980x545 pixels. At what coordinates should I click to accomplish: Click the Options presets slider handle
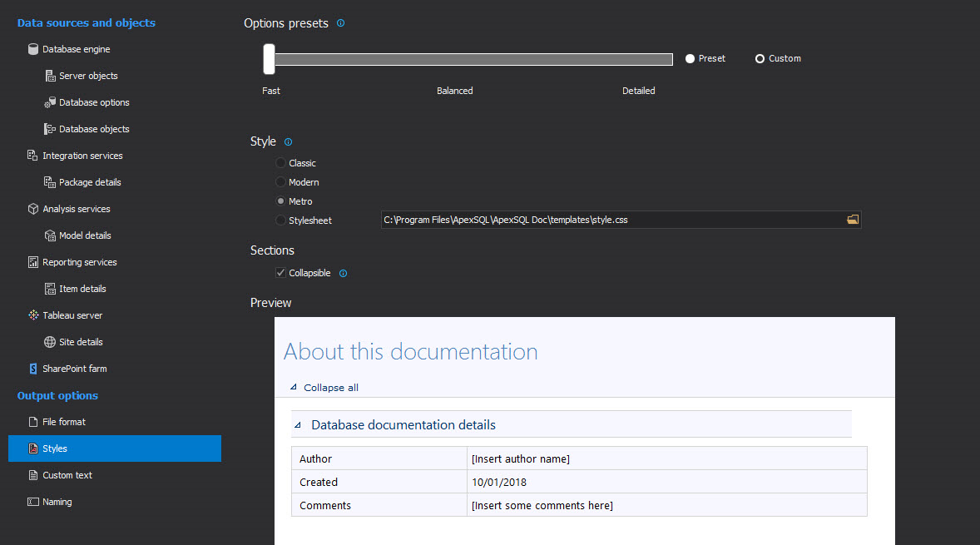click(x=269, y=59)
